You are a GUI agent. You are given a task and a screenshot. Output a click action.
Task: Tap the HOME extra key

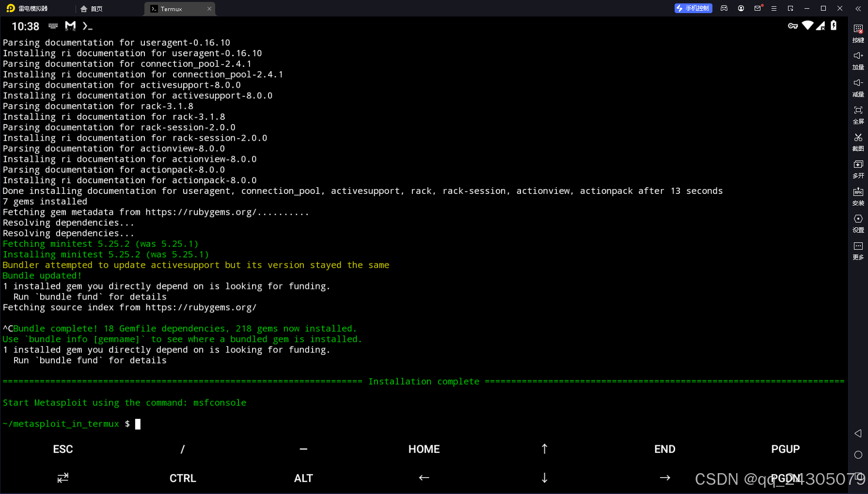click(x=424, y=449)
